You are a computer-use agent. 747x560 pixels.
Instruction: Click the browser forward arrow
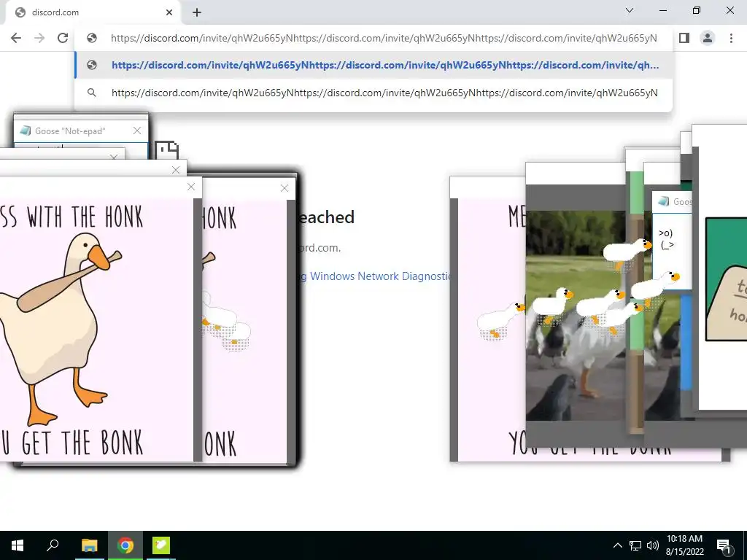tap(39, 38)
